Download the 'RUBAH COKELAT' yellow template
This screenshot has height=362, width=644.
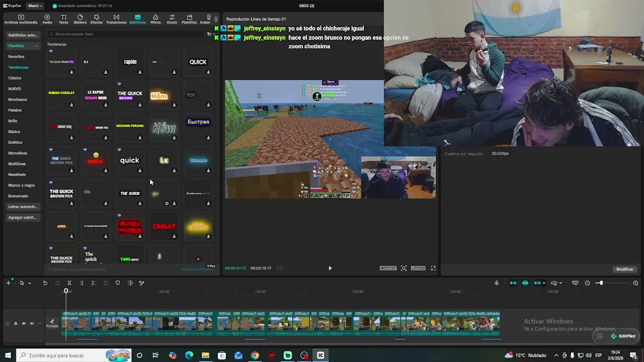pyautogui.click(x=71, y=105)
